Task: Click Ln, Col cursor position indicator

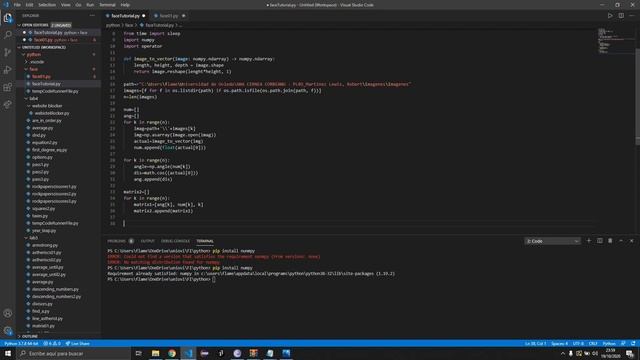Action: [535, 344]
